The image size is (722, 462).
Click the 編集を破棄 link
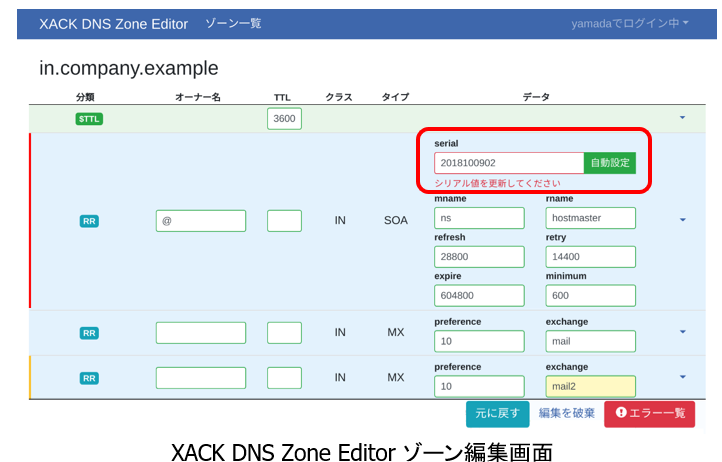(567, 414)
